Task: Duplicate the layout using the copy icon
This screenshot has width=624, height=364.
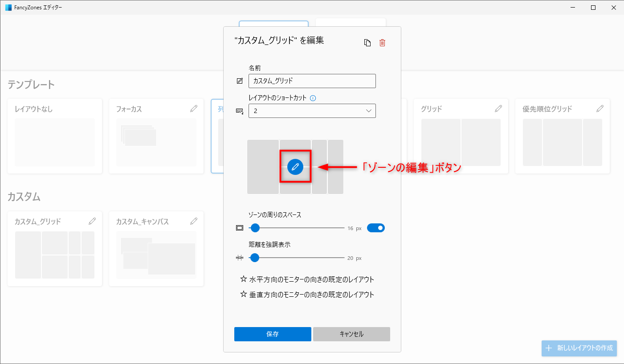Action: tap(367, 42)
